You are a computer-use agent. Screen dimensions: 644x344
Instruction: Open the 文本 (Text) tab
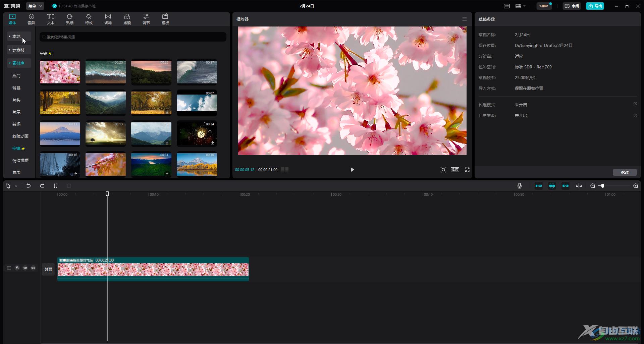point(50,19)
